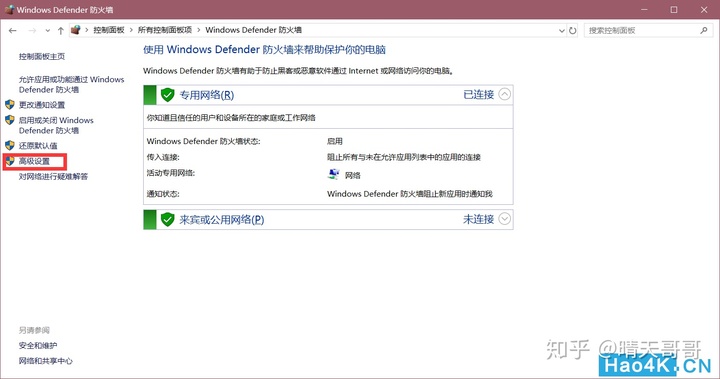Click the firewall icon in address bar

[x=76, y=30]
